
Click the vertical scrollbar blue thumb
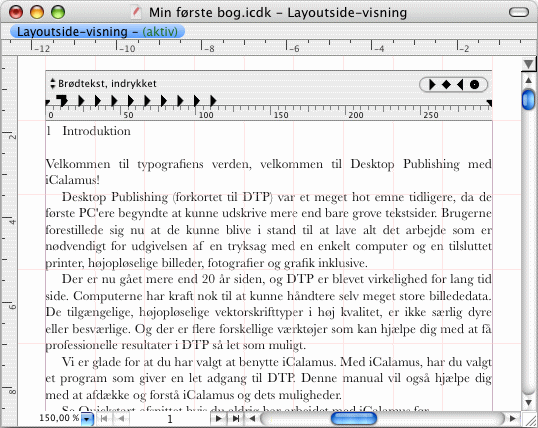528,100
